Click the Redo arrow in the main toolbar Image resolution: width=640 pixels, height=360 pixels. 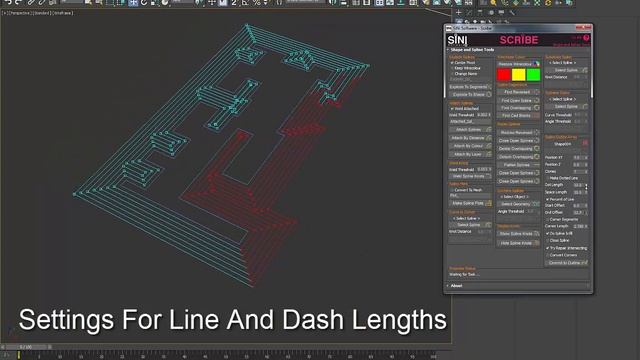click(18, 2)
